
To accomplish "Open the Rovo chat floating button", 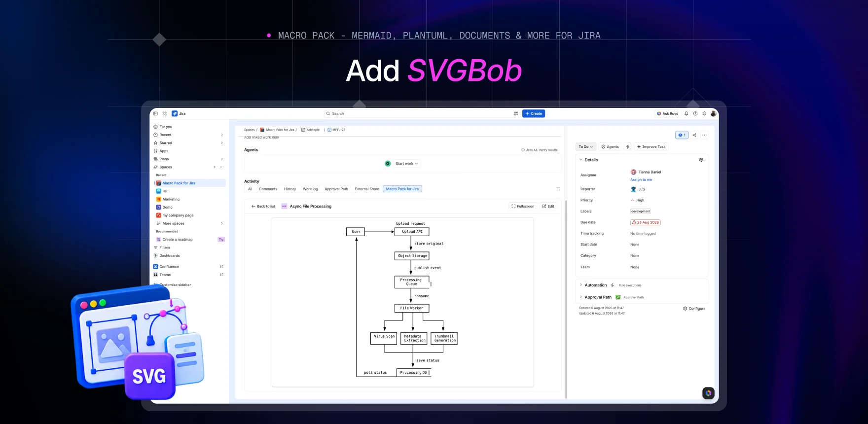I will point(708,393).
